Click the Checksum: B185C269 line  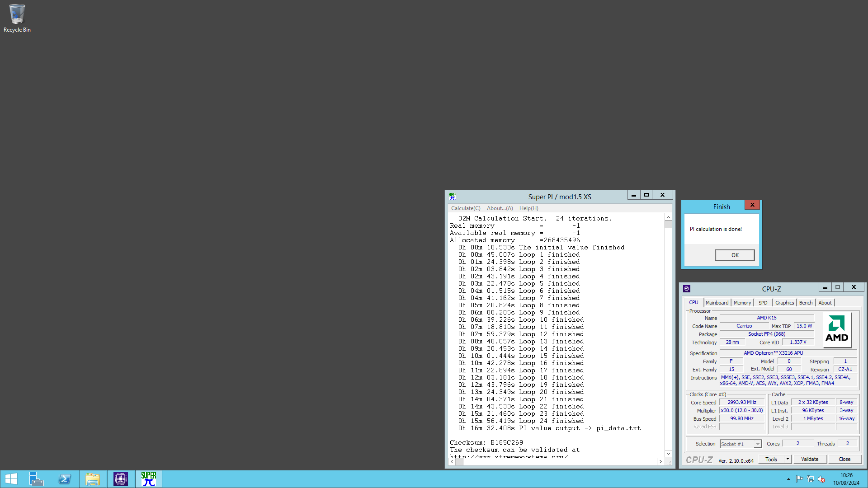[486, 442]
